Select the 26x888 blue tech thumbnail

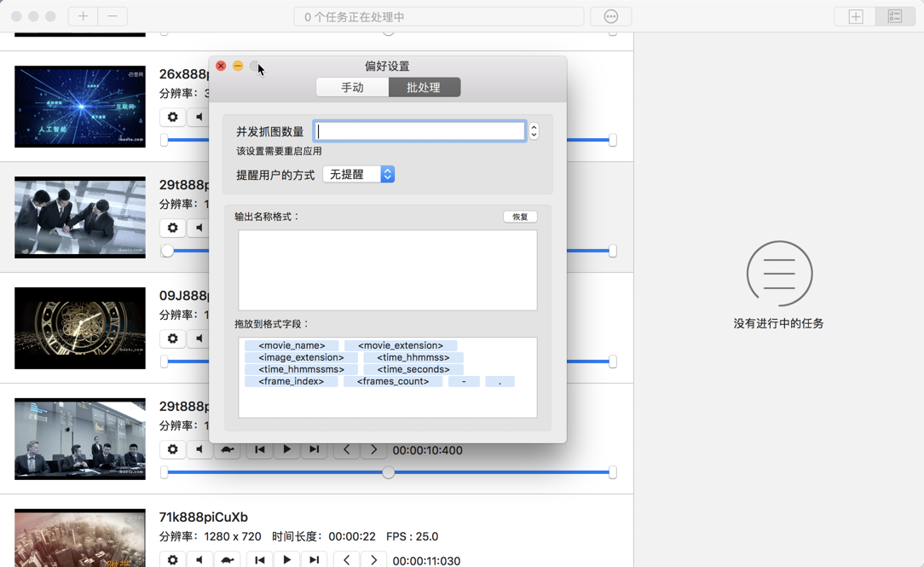80,107
